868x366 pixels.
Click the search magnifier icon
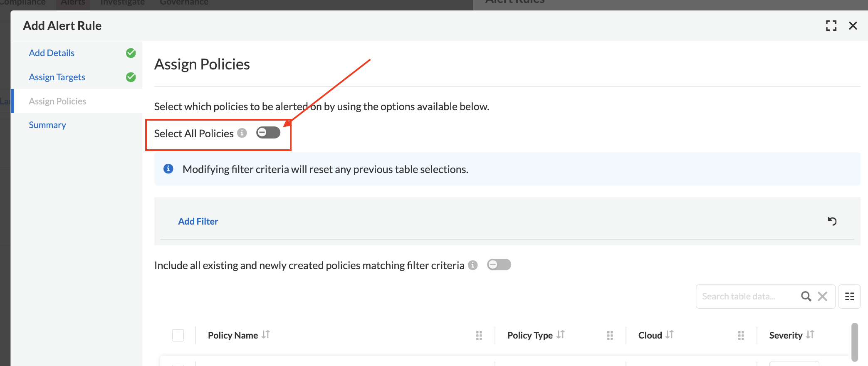806,296
